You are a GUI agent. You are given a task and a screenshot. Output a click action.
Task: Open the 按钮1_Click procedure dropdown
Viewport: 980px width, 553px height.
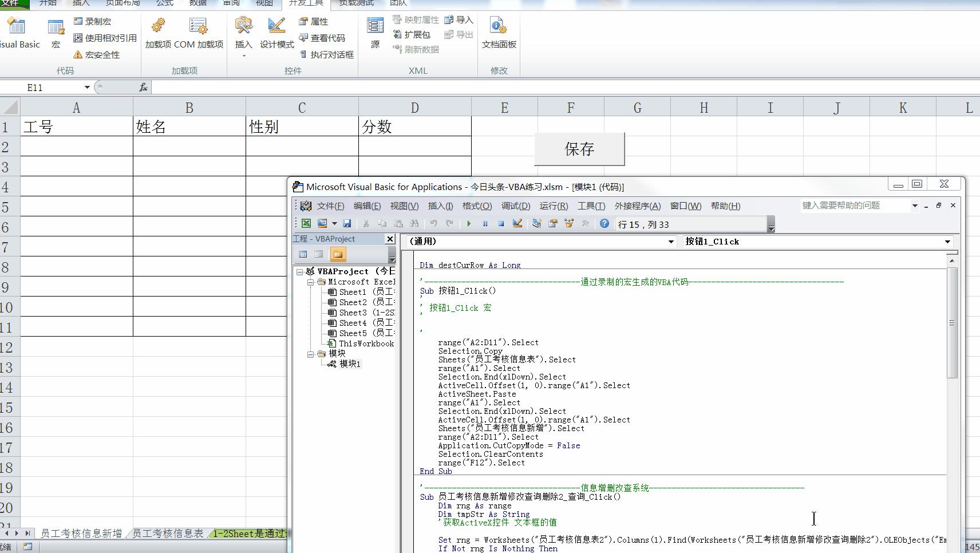948,242
